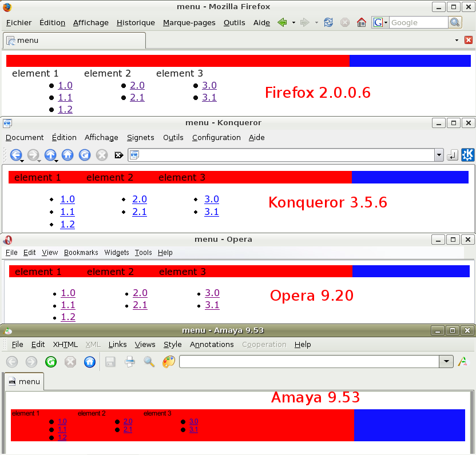Viewport: 476px width, 455px height.
Task: Open Firefox forward history dropdown arrow
Action: (316, 23)
